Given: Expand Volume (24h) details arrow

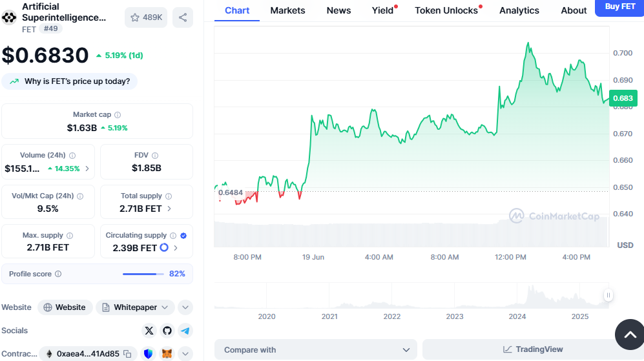Looking at the screenshot, I should click(87, 169).
